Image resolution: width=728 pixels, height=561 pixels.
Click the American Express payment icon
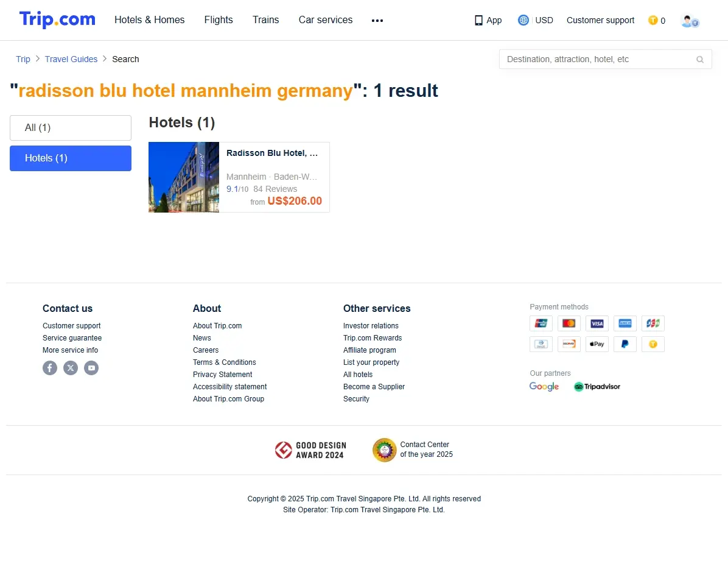click(625, 323)
